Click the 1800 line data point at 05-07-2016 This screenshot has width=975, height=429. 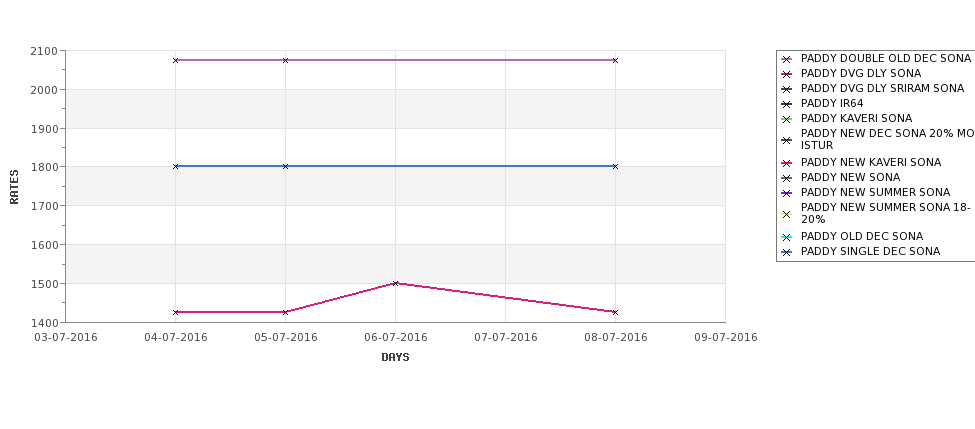(x=286, y=166)
